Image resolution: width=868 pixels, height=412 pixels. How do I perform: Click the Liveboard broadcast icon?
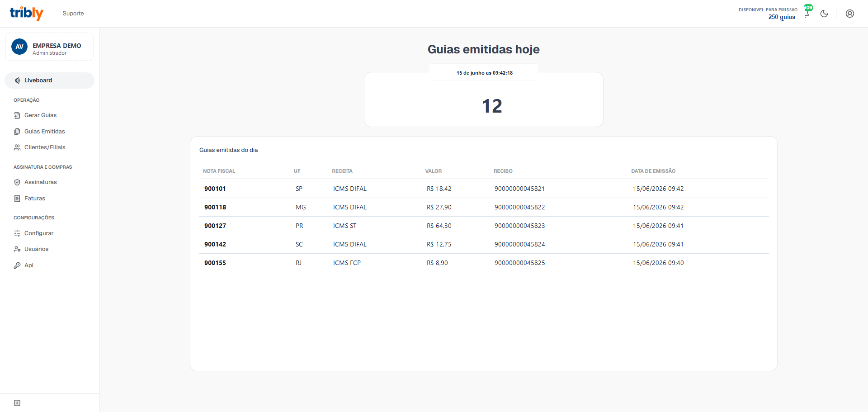(x=17, y=81)
